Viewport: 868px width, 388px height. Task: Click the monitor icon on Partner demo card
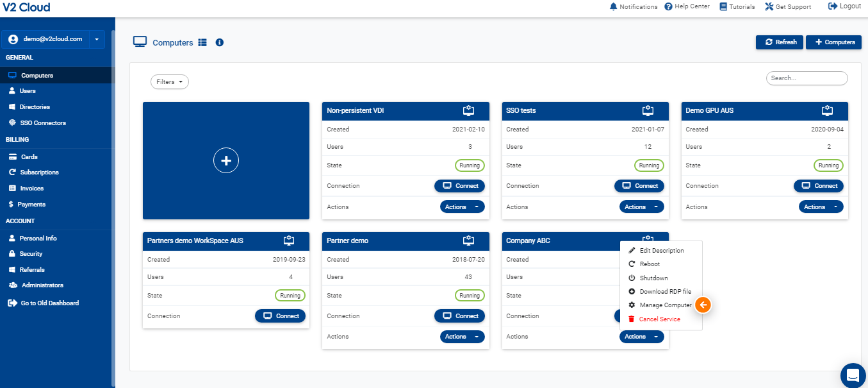click(x=468, y=240)
